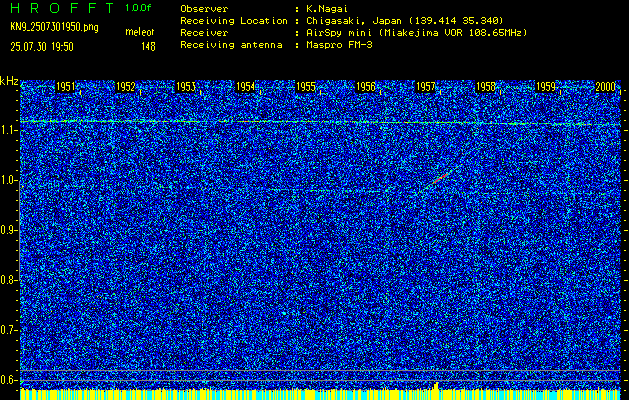629x400 pixels.
Task: Click the horizontal carrier line near 1.1 kHz
Action: 320,123
